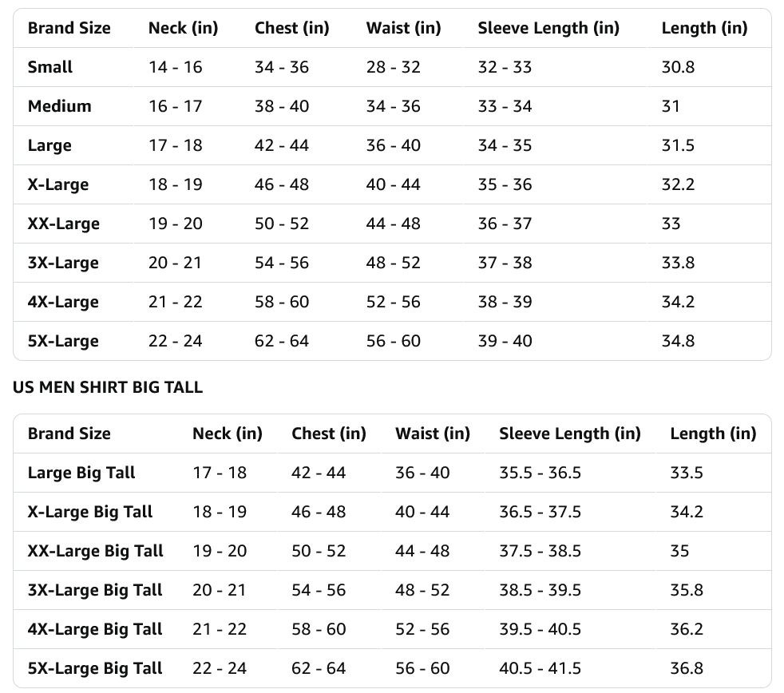Click the Large Big Tall row label

point(81,473)
